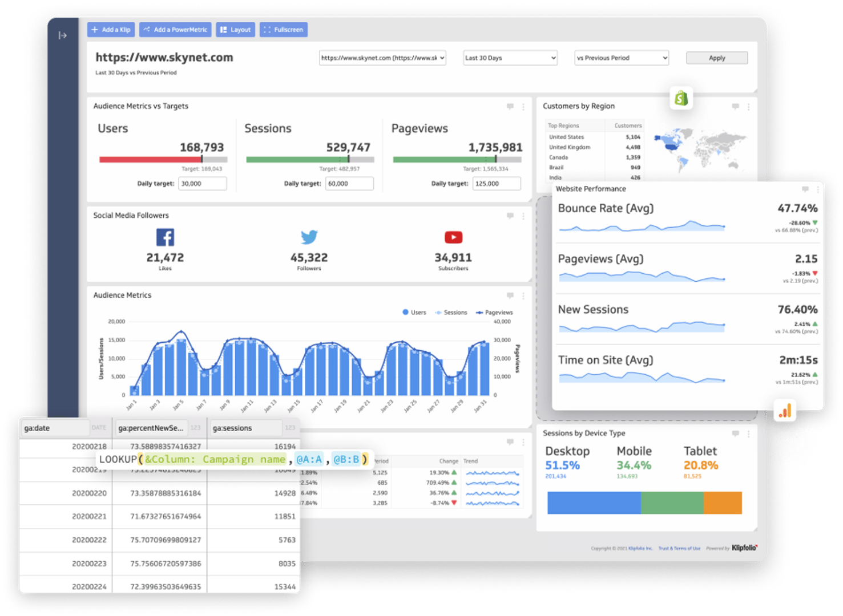Click the Google Analytics icon below Website Performance

click(x=786, y=410)
